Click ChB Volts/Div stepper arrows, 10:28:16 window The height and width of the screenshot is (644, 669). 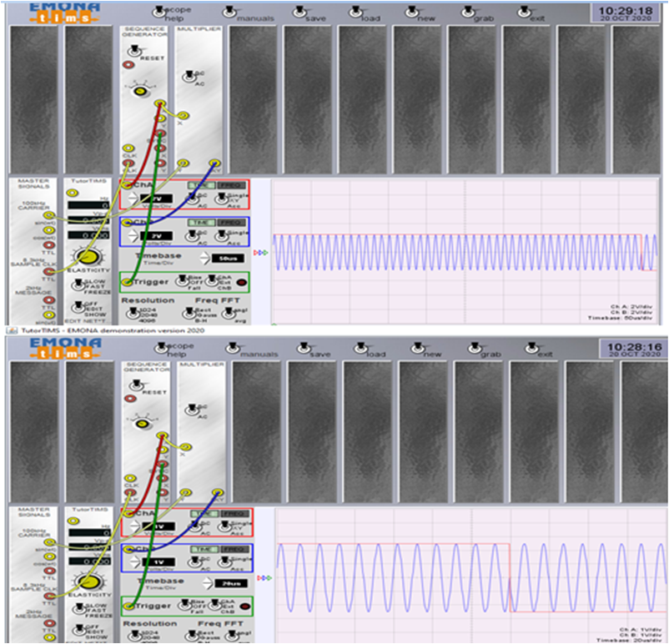pyautogui.click(x=134, y=561)
